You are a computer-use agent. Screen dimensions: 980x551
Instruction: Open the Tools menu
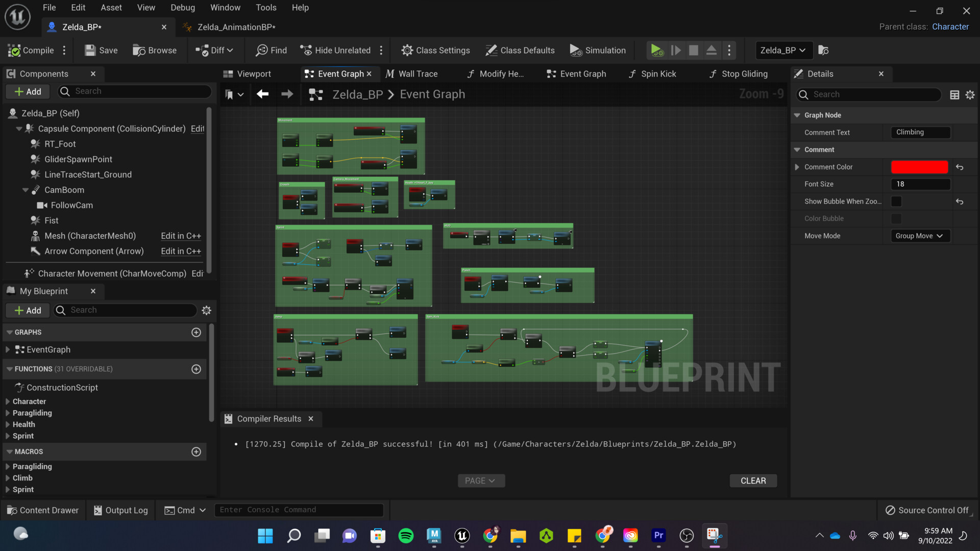tap(266, 8)
